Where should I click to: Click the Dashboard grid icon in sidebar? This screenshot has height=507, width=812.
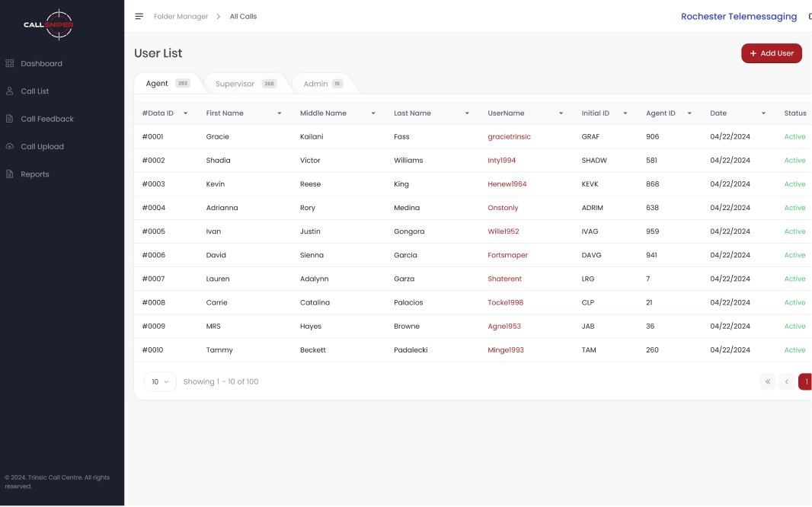10,64
